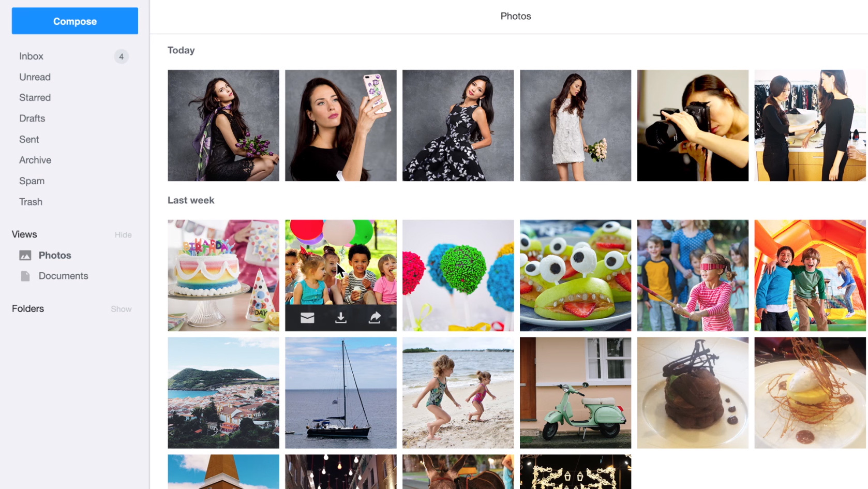Open the birthday cake photo
Screen dimensions: 868x489
[x=223, y=275]
